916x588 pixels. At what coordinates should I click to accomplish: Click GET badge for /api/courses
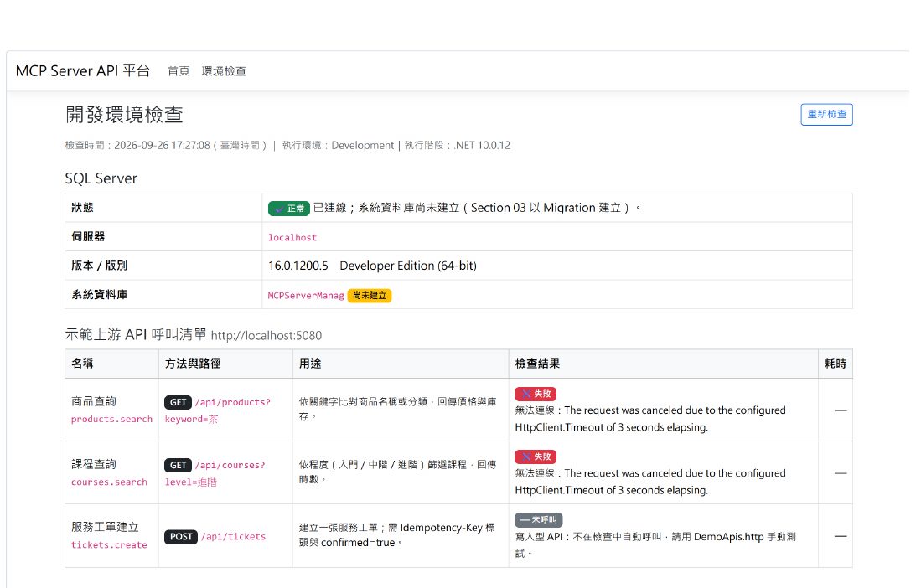(178, 466)
